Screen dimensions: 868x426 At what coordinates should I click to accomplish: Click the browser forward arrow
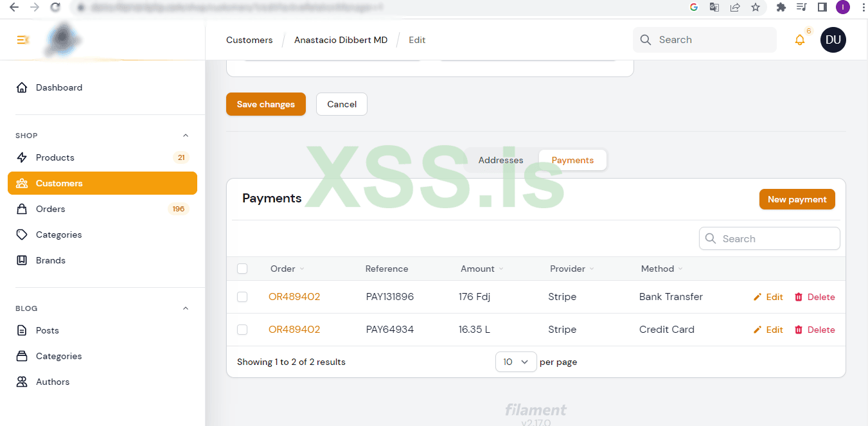point(34,7)
